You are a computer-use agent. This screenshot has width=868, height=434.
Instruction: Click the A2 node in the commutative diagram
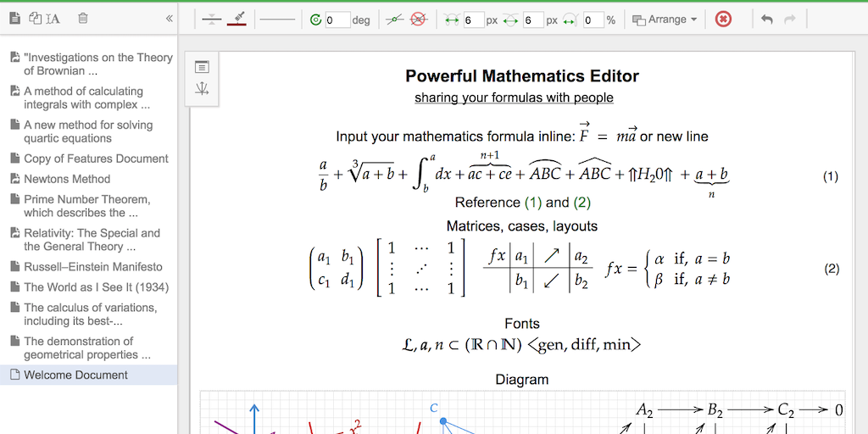click(644, 410)
